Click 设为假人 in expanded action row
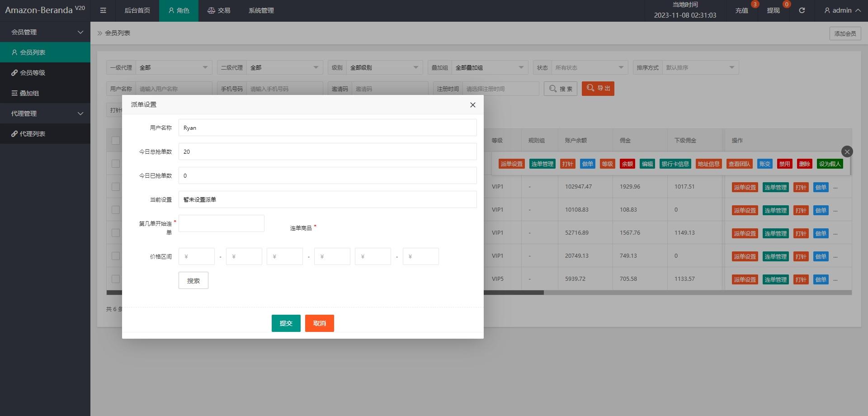868x416 pixels. [830, 164]
